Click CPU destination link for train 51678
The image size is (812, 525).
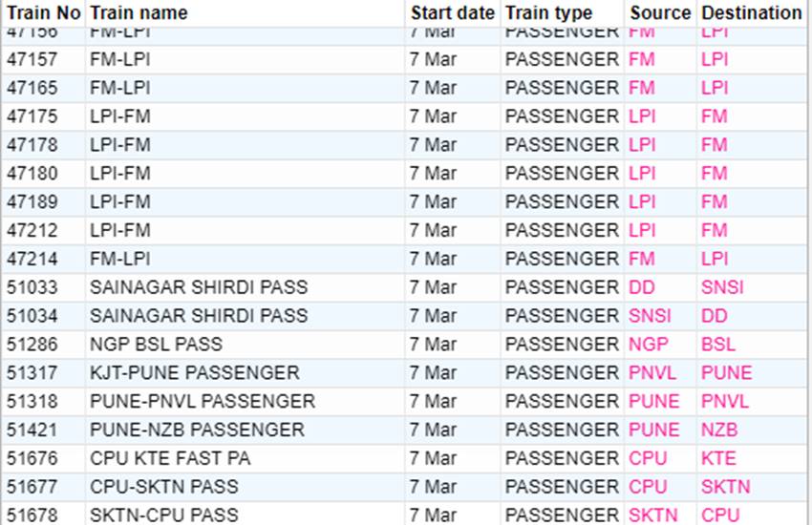click(720, 515)
